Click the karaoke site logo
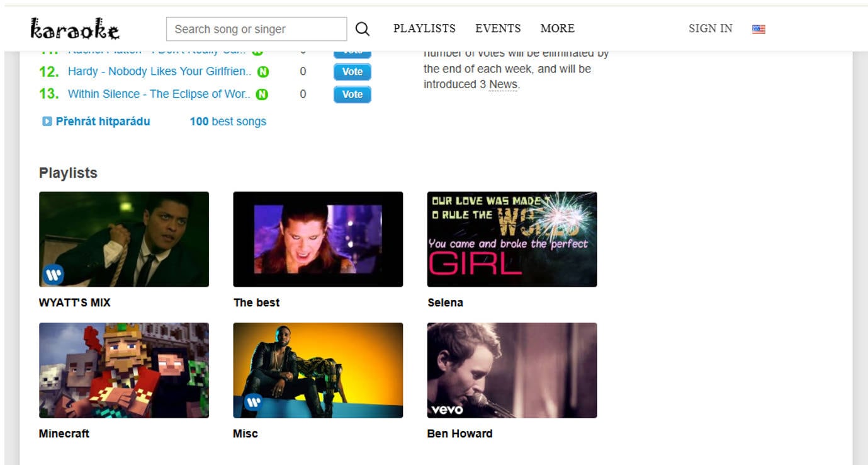 point(75,29)
